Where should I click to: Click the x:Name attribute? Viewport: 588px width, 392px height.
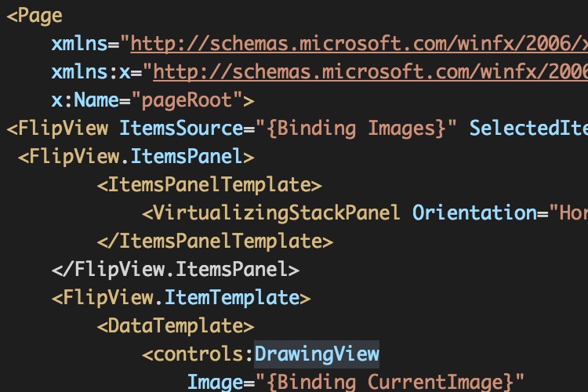[85, 100]
